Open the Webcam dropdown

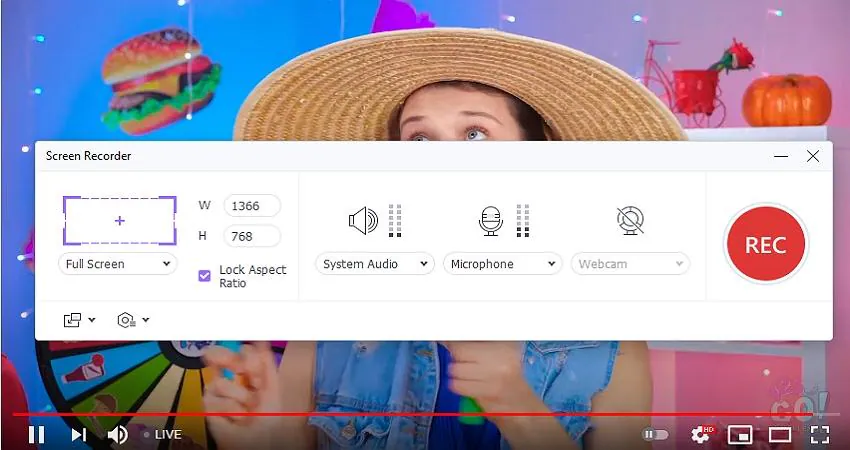pyautogui.click(x=630, y=264)
